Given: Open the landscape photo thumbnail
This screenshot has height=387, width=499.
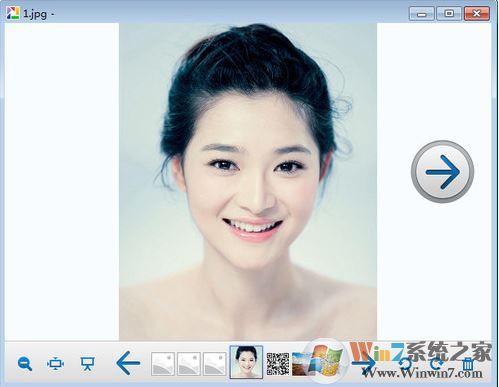Looking at the screenshot, I should click(303, 364).
